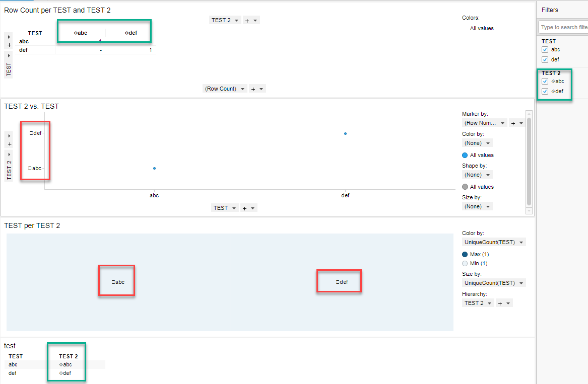Click the plus icon beside (Row Count) selector
The height and width of the screenshot is (384, 588).
point(253,89)
